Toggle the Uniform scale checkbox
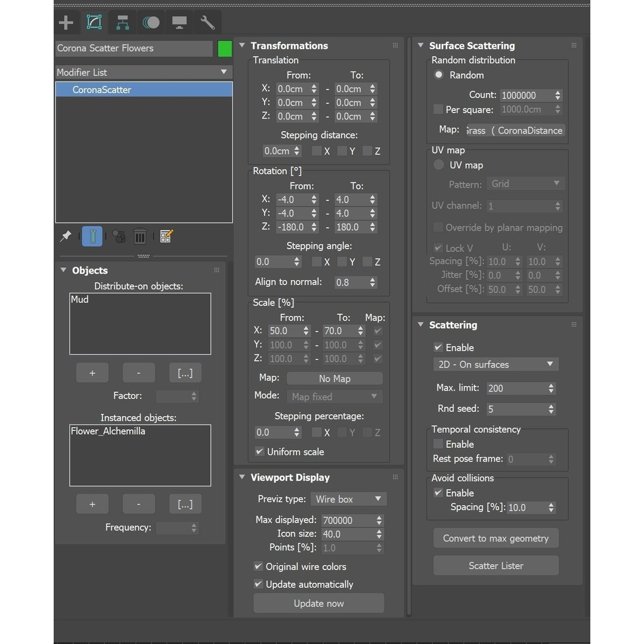The image size is (644, 644). click(x=259, y=451)
